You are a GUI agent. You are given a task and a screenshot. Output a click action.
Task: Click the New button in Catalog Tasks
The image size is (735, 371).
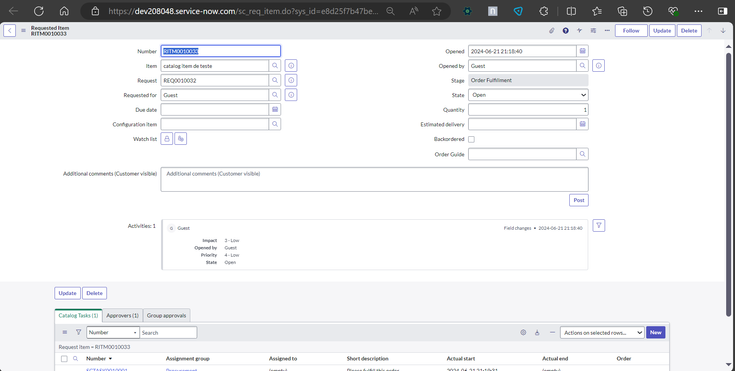(x=655, y=332)
